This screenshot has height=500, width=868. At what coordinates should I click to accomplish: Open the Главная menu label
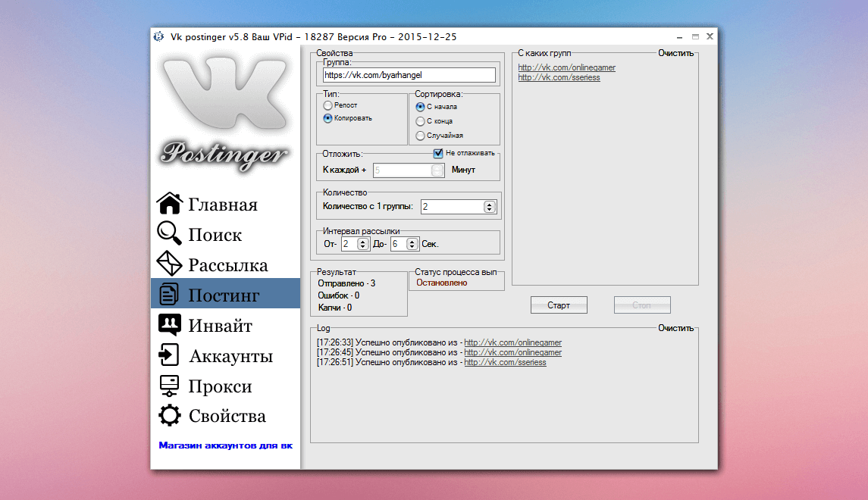point(223,204)
